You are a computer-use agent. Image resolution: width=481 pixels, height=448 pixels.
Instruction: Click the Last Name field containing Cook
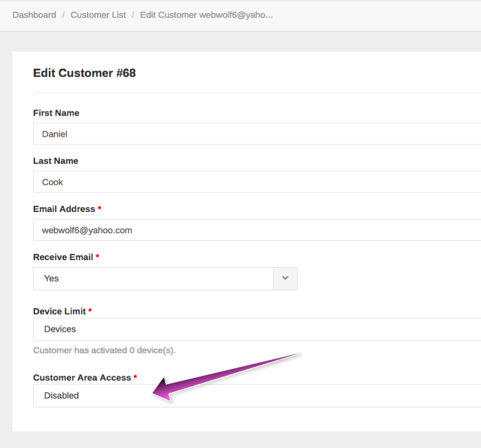(257, 182)
